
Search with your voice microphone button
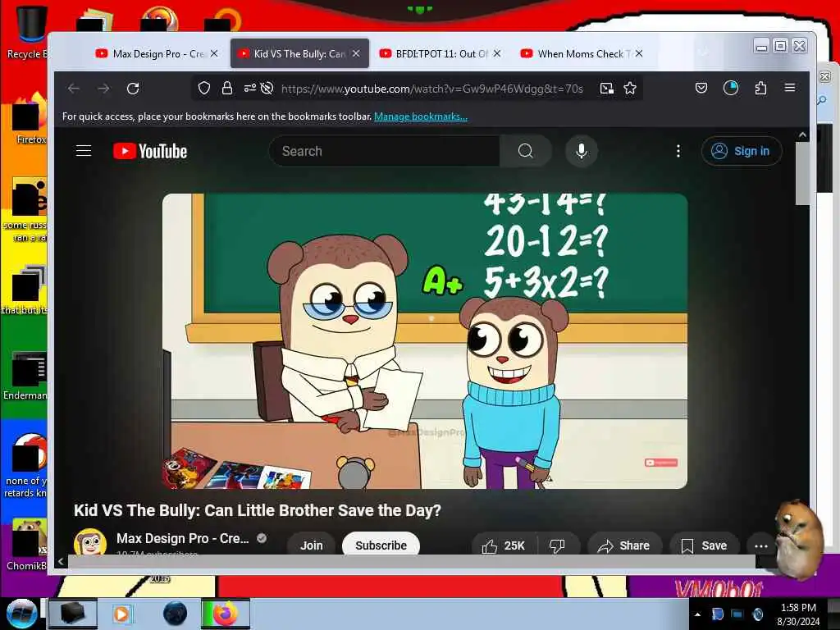click(x=582, y=151)
